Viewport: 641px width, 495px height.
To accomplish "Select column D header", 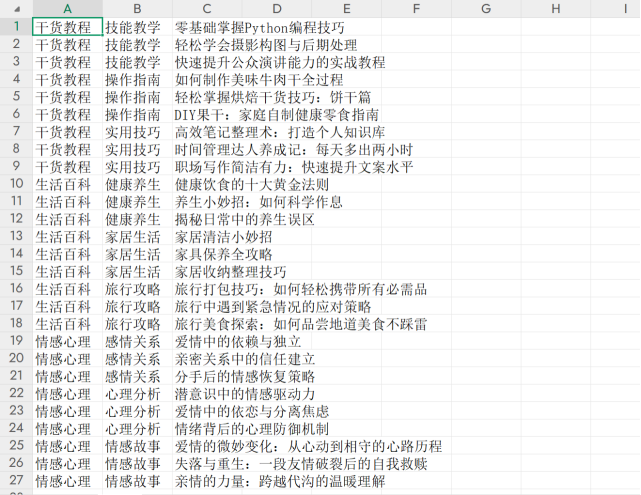I will [x=277, y=9].
